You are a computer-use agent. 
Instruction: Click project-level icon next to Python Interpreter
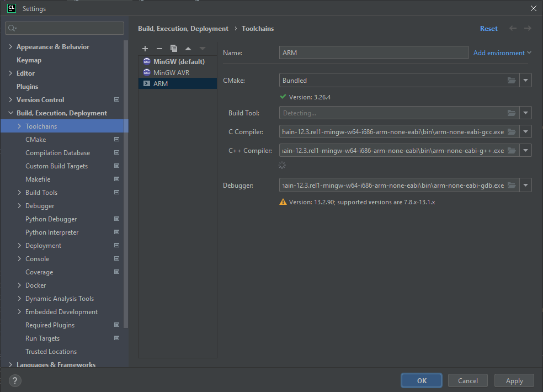coord(116,232)
